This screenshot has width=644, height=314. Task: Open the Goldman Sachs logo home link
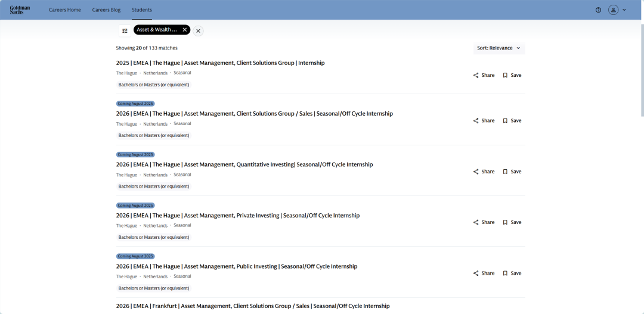20,10
